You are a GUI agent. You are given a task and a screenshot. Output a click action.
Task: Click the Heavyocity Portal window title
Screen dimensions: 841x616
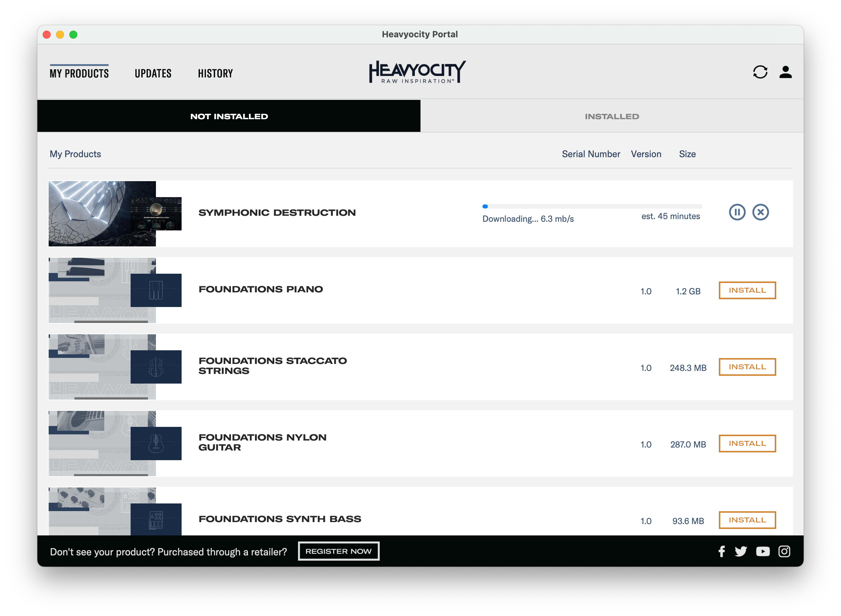420,34
